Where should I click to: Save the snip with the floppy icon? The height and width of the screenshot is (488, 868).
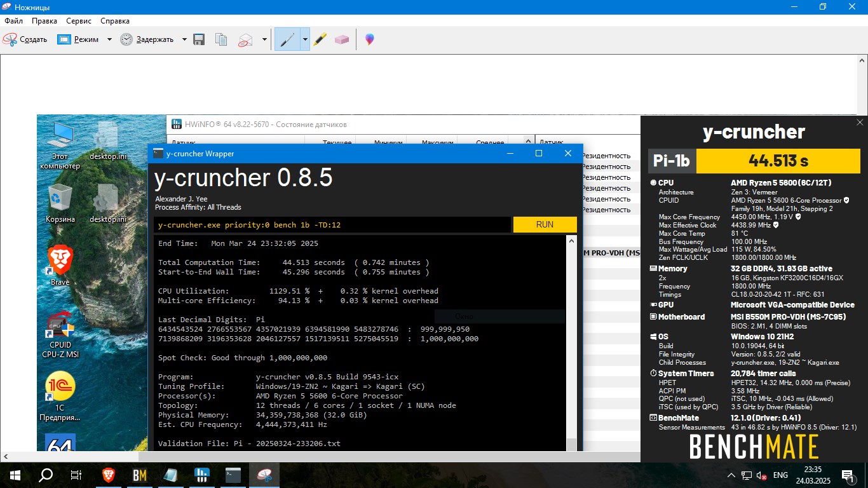[199, 39]
